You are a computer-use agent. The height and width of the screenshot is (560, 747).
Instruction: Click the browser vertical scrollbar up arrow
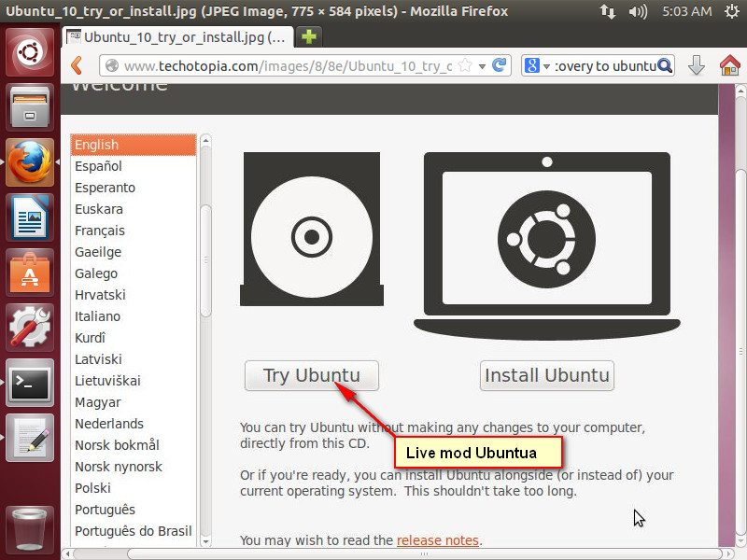pos(740,91)
